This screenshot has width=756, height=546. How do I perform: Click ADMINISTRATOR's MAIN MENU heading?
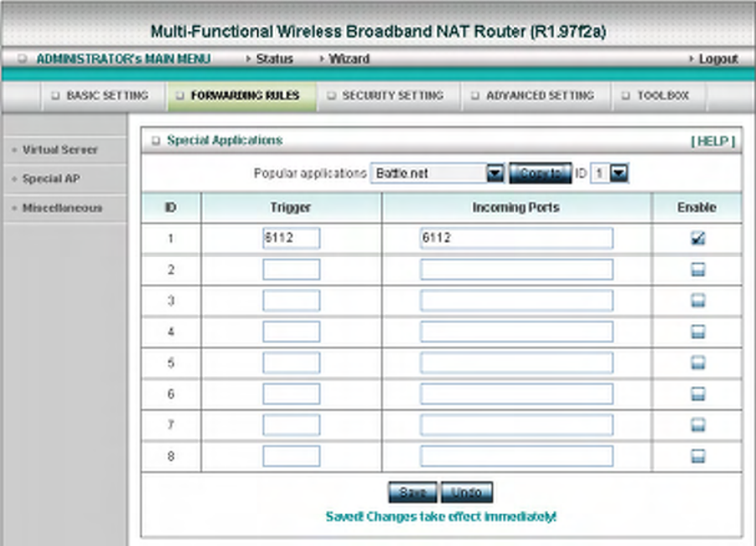coord(123,59)
